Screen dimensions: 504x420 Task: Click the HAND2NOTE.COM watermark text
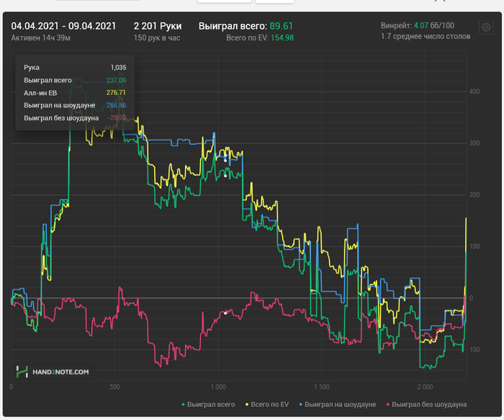point(60,372)
